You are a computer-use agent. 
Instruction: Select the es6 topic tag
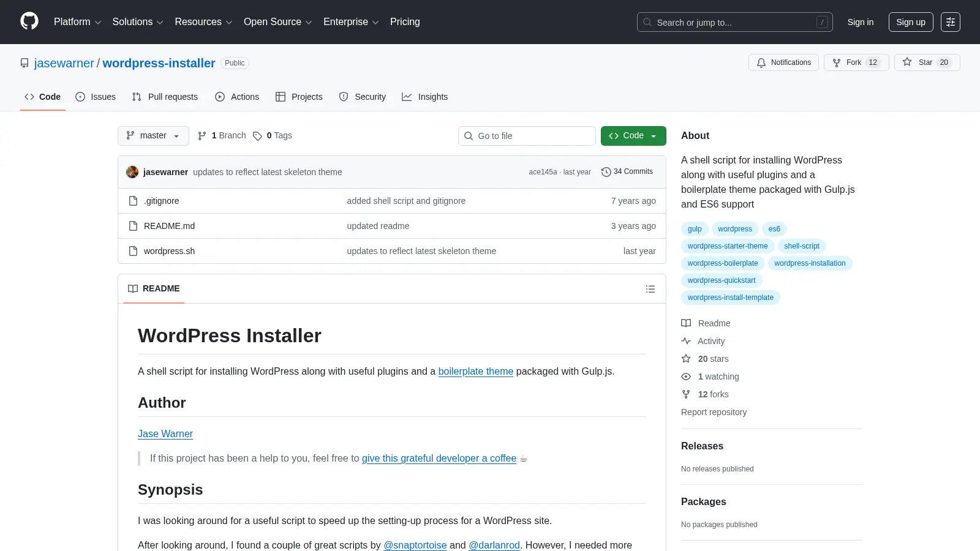pyautogui.click(x=774, y=229)
